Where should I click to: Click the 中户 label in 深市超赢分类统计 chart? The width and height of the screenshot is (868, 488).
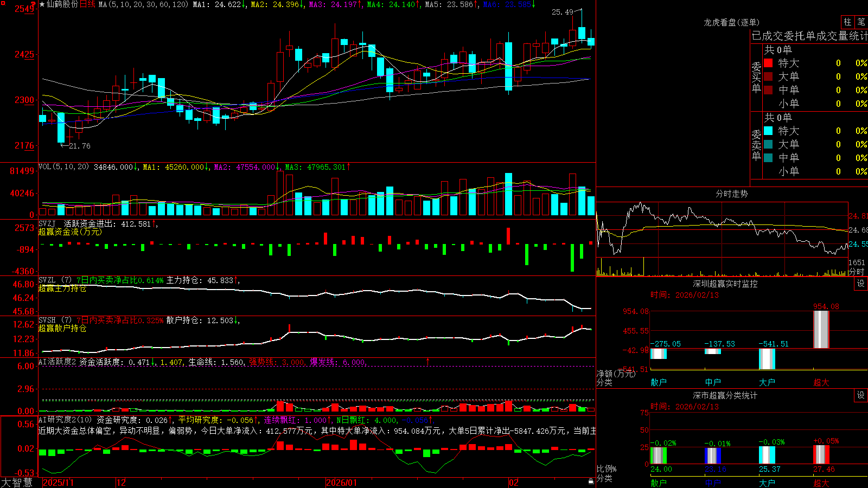point(713,483)
